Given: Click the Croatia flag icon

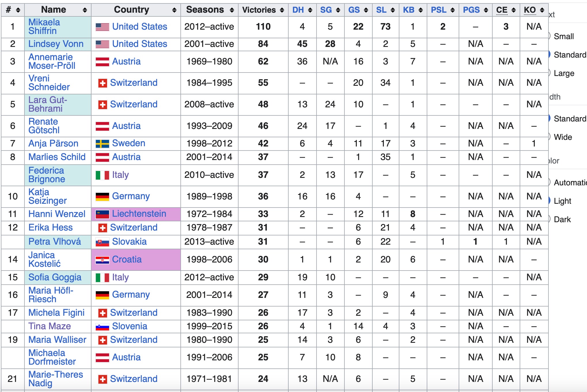Looking at the screenshot, I should click(102, 260).
